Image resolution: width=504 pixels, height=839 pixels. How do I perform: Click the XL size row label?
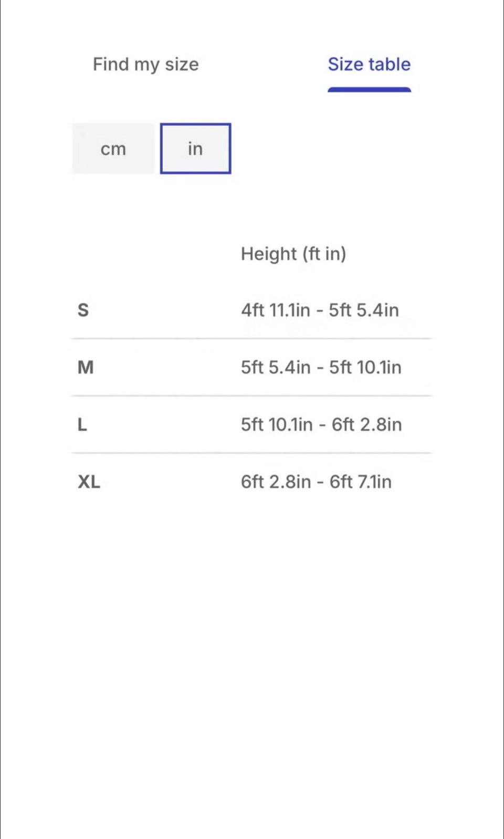click(89, 482)
